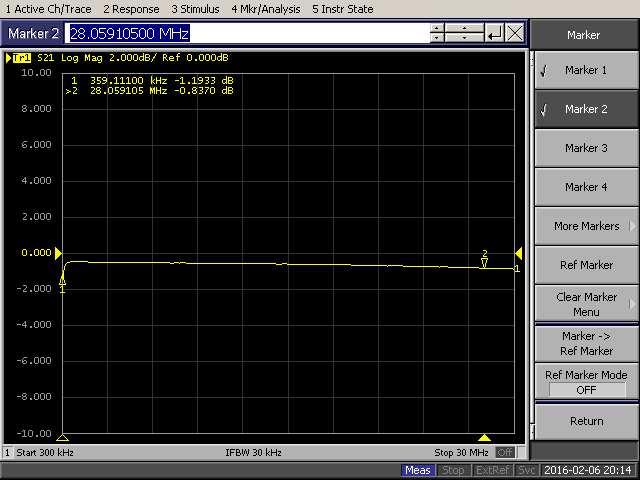
Task: Click the right reference level arrow indicator
Action: click(519, 253)
